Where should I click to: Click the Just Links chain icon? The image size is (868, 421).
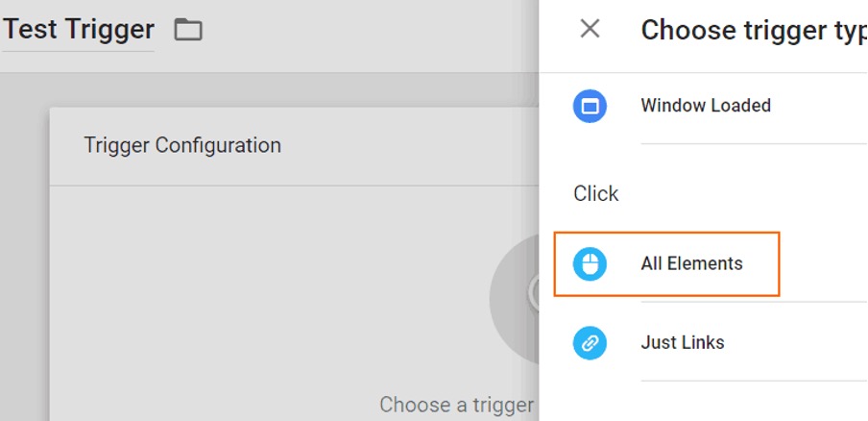coord(590,343)
